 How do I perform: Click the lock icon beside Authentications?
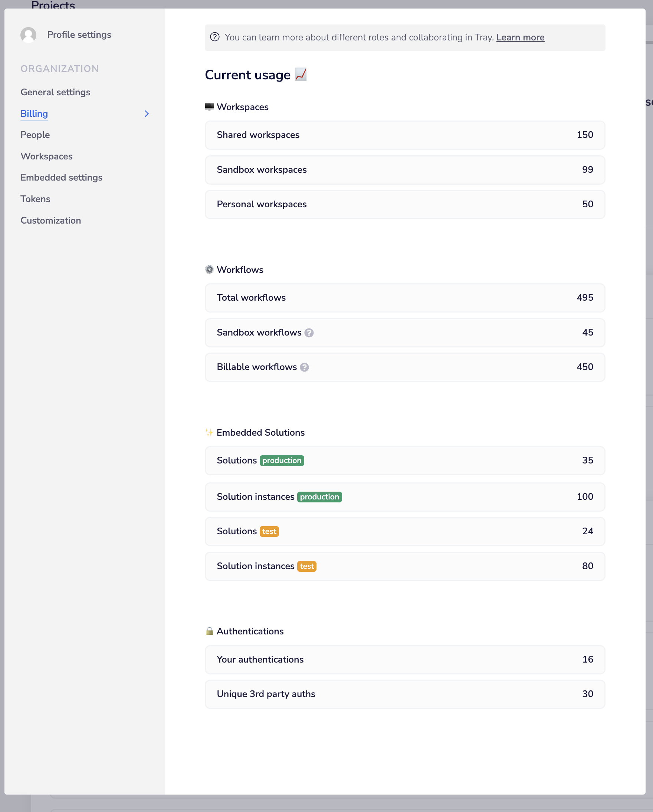click(x=210, y=631)
